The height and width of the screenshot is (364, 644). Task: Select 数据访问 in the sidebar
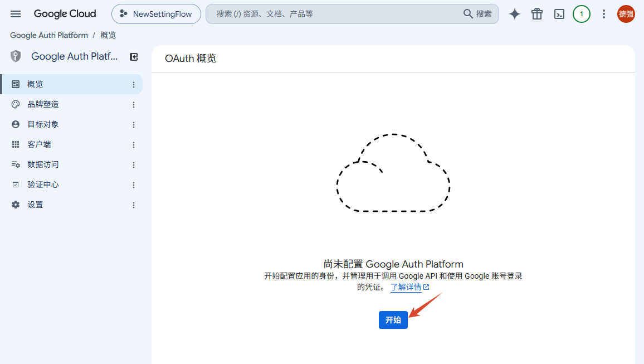point(71,165)
